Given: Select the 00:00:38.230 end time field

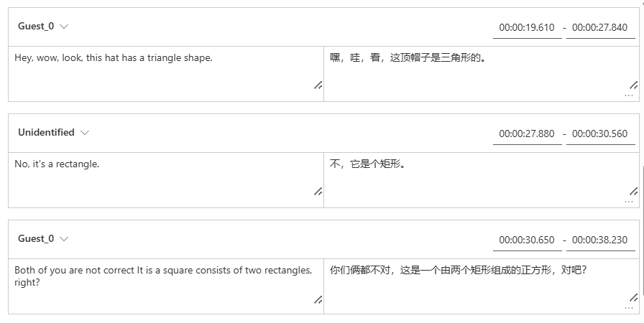Looking at the screenshot, I should 600,240.
